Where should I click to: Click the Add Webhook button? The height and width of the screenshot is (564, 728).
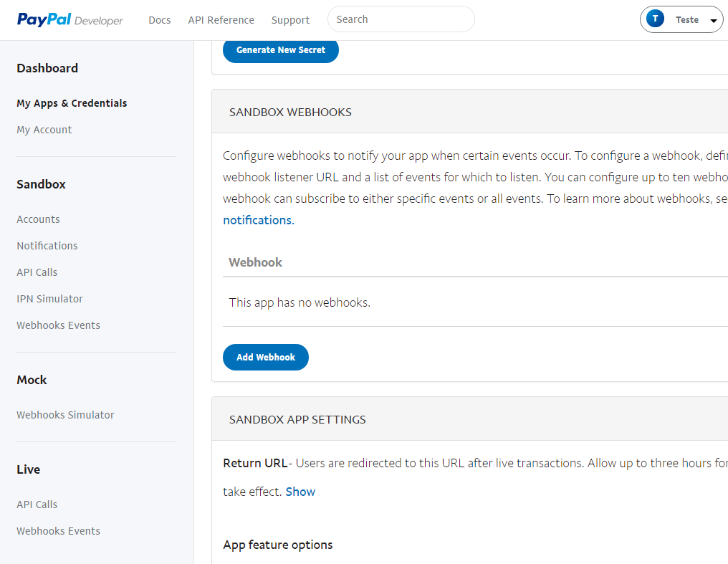(x=266, y=357)
